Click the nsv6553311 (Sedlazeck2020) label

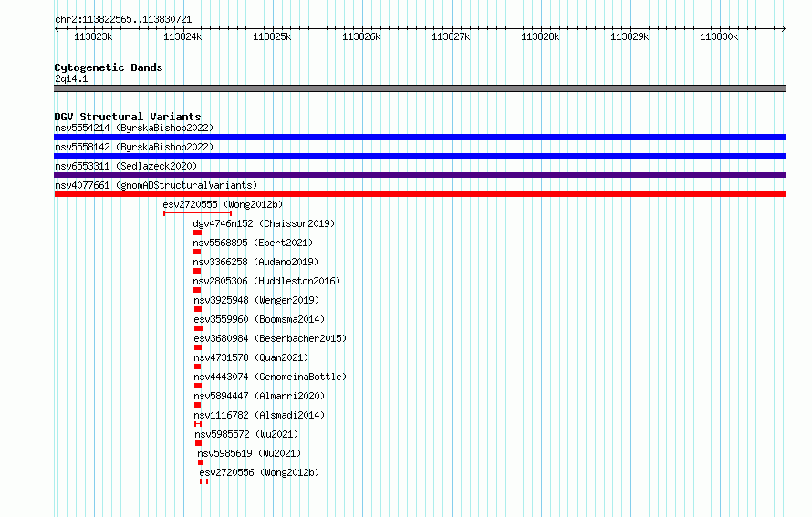pos(126,166)
